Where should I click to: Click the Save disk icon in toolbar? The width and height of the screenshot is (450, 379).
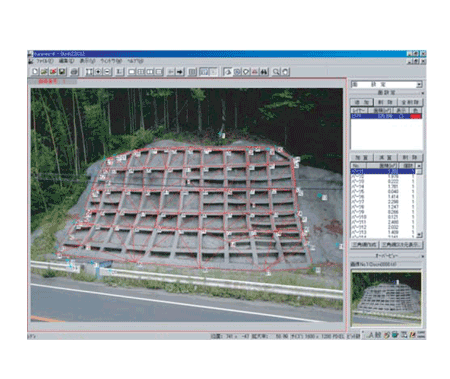click(x=62, y=72)
